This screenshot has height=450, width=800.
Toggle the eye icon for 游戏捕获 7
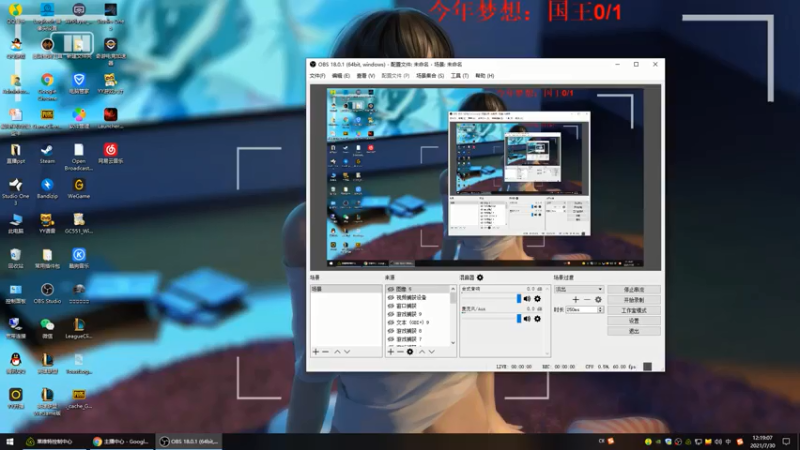point(391,339)
